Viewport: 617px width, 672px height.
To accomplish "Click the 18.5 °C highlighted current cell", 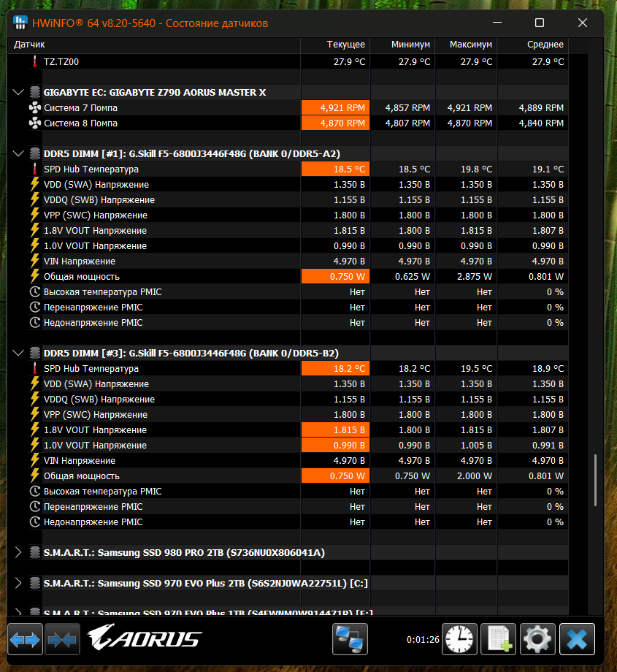I will (x=335, y=169).
